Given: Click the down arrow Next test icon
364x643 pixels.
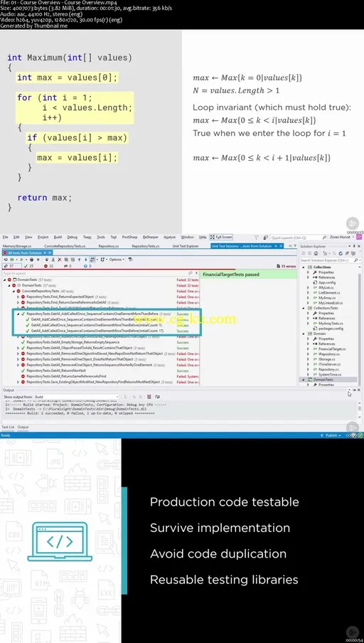Looking at the screenshot, I should pyautogui.click(x=86, y=260).
